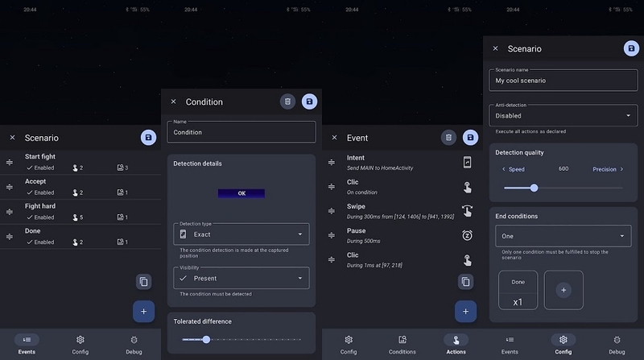Switch to Debug tab in first Scenario panel

[134, 345]
